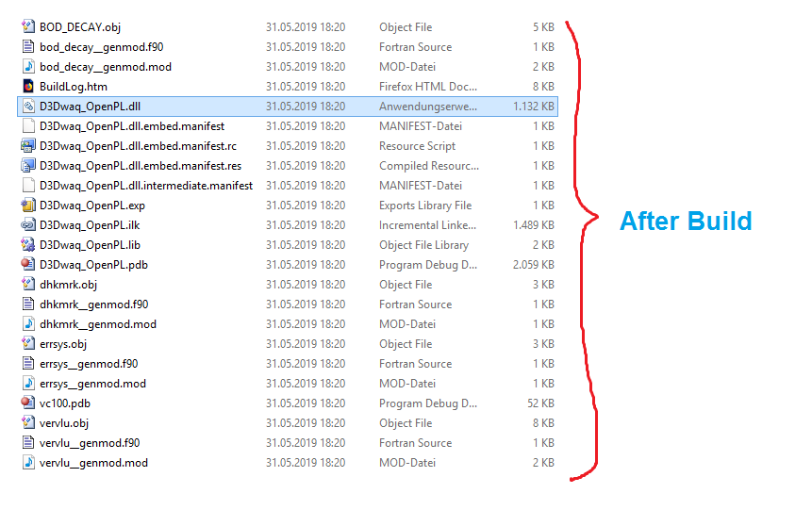Screen dimensions: 812x510
Task: Select the errsys__genmod.mod file name
Action: pyautogui.click(x=92, y=384)
